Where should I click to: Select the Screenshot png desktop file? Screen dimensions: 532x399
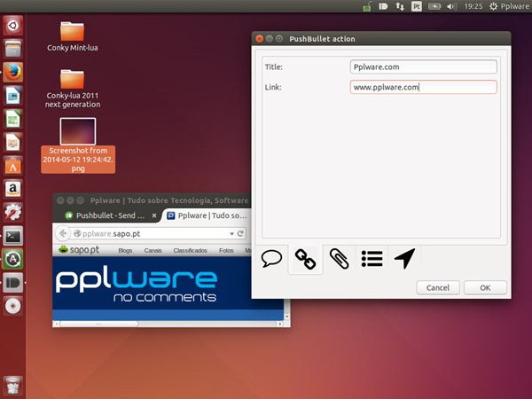pyautogui.click(x=78, y=145)
